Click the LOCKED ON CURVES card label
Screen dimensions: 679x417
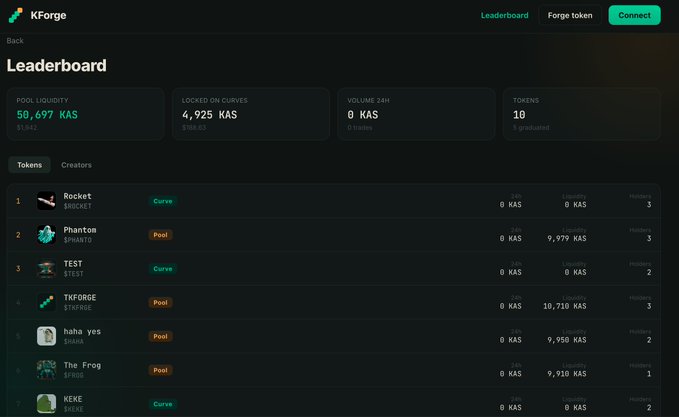coord(215,100)
